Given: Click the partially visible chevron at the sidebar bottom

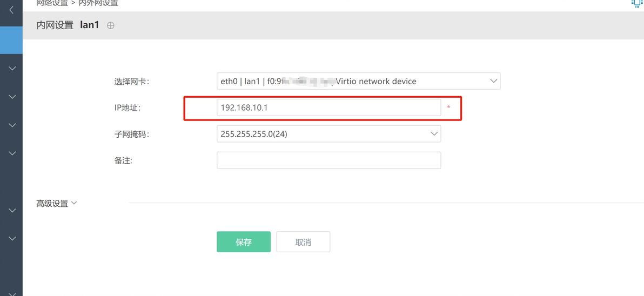Looking at the screenshot, I should [12, 293].
